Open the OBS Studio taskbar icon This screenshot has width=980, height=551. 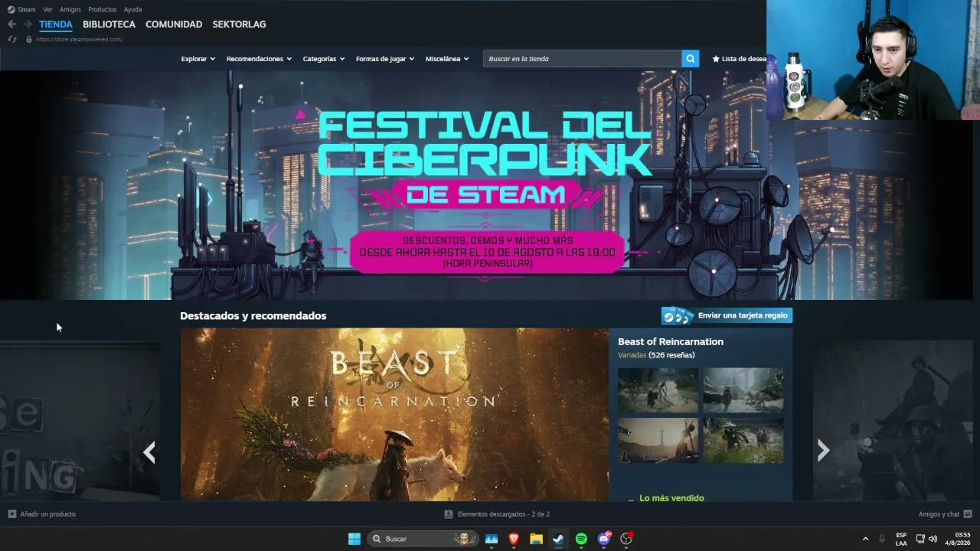click(x=626, y=539)
